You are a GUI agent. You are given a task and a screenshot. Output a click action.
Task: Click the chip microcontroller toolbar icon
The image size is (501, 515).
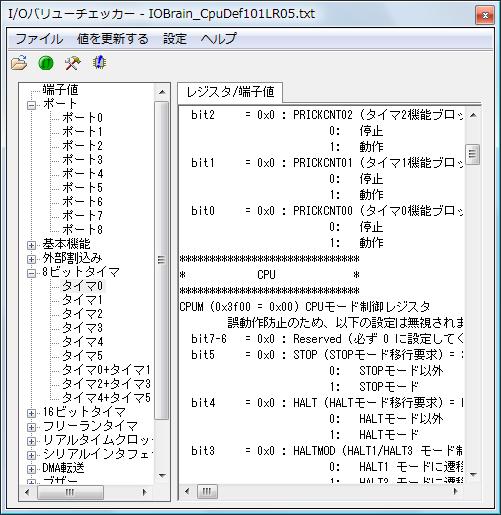pos(99,63)
